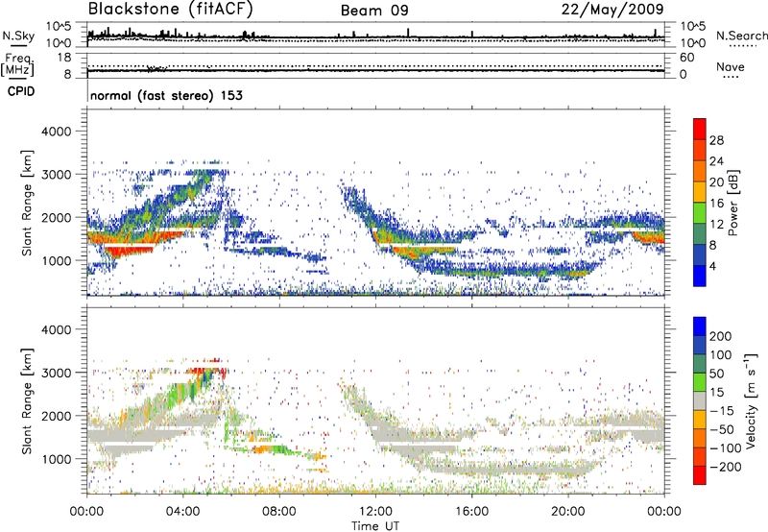
Task: Click the '-15' value on Velocity colorbar
Action: 722,410
